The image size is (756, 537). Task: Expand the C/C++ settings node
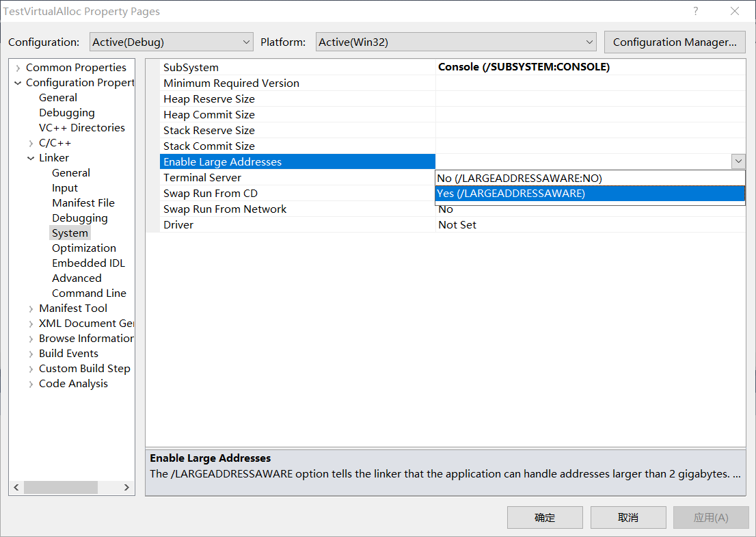pos(31,142)
